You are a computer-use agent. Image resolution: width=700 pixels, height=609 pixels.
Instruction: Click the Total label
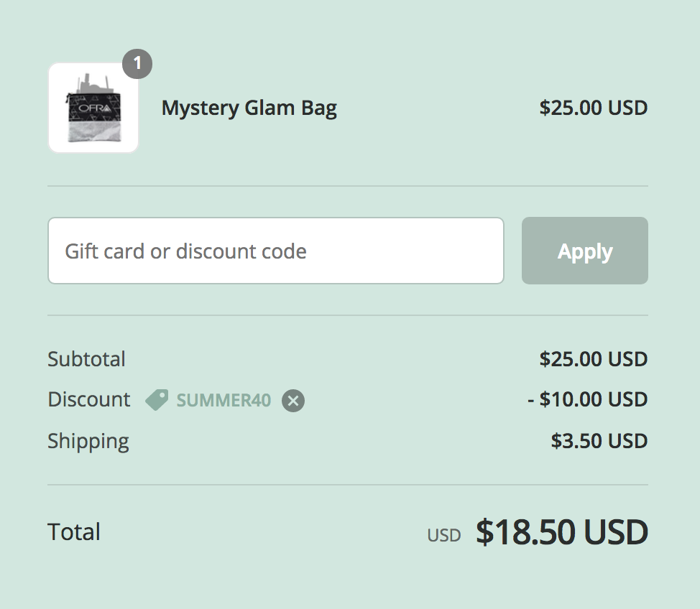[74, 532]
